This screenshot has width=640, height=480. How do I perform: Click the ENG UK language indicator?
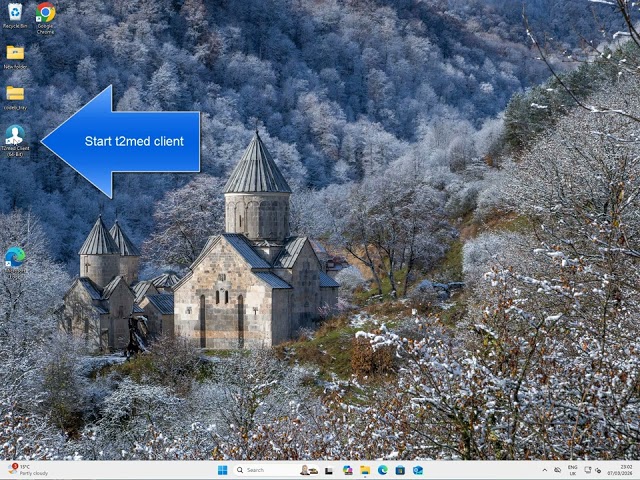click(572, 470)
